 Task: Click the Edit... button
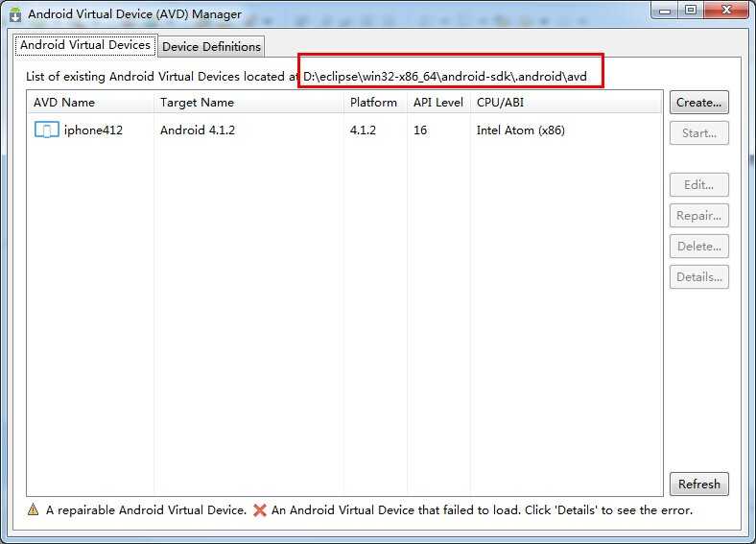coord(698,185)
